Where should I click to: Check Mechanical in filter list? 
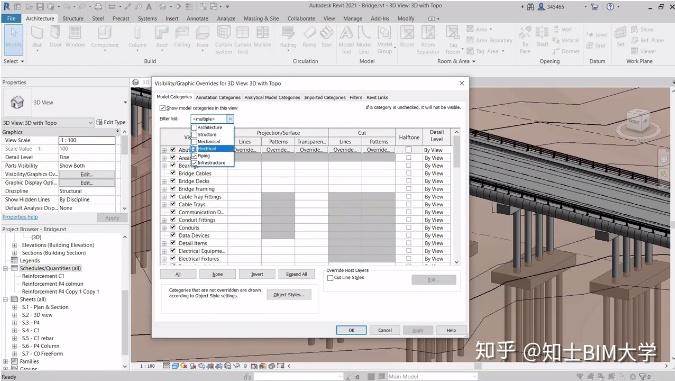pos(194,141)
